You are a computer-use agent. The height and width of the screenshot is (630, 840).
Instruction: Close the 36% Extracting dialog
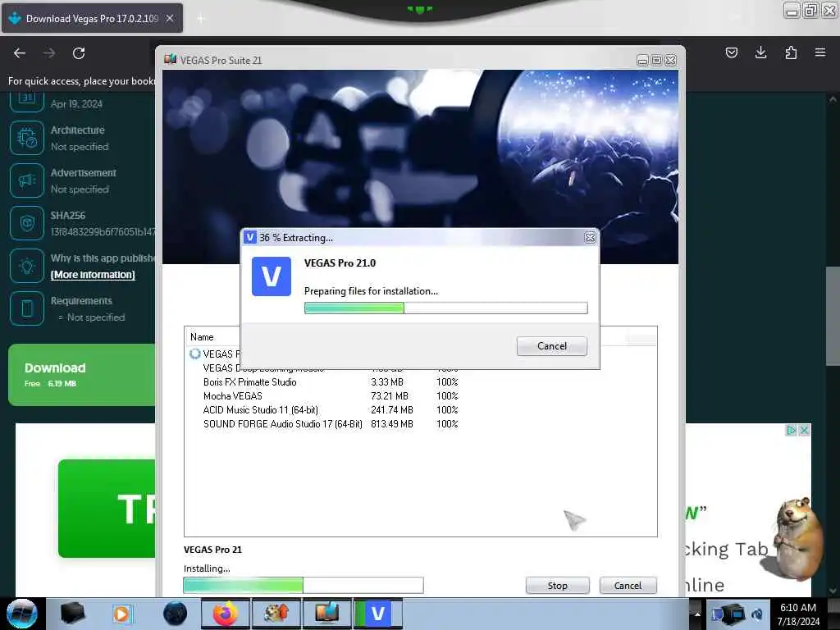coord(590,237)
